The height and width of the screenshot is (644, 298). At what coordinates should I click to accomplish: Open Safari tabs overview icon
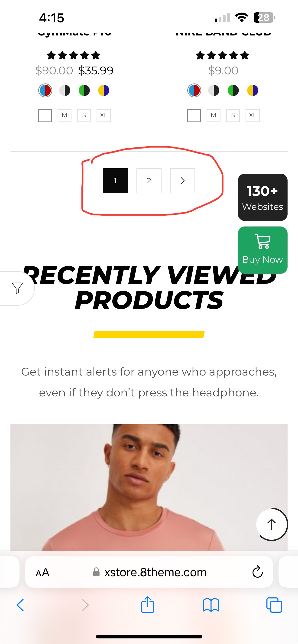coord(274,605)
